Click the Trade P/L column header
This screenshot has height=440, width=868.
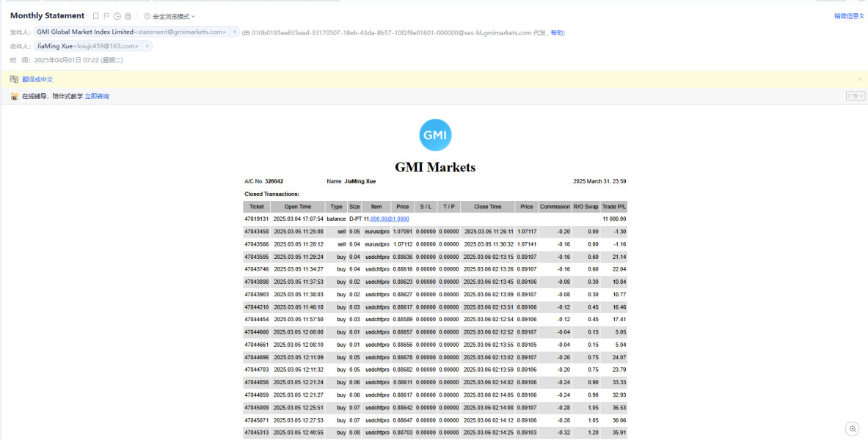click(614, 207)
